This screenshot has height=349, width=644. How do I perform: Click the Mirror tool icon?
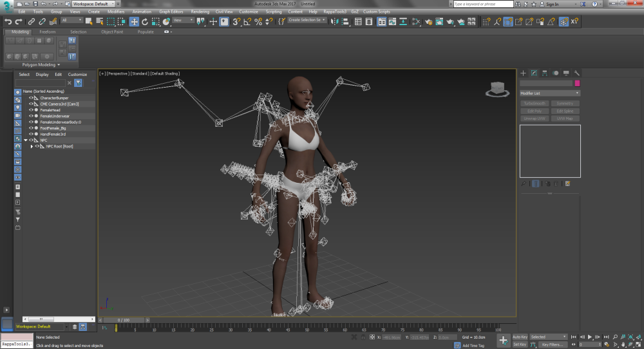334,22
